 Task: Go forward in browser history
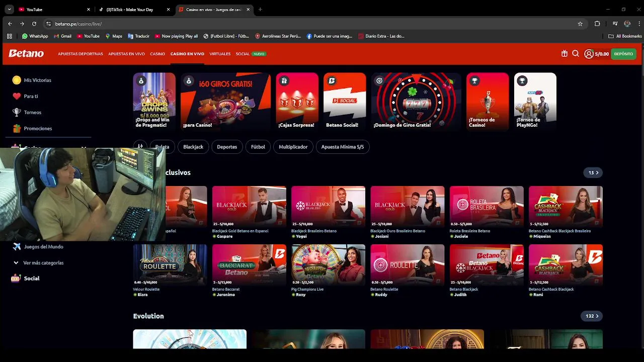(22, 24)
